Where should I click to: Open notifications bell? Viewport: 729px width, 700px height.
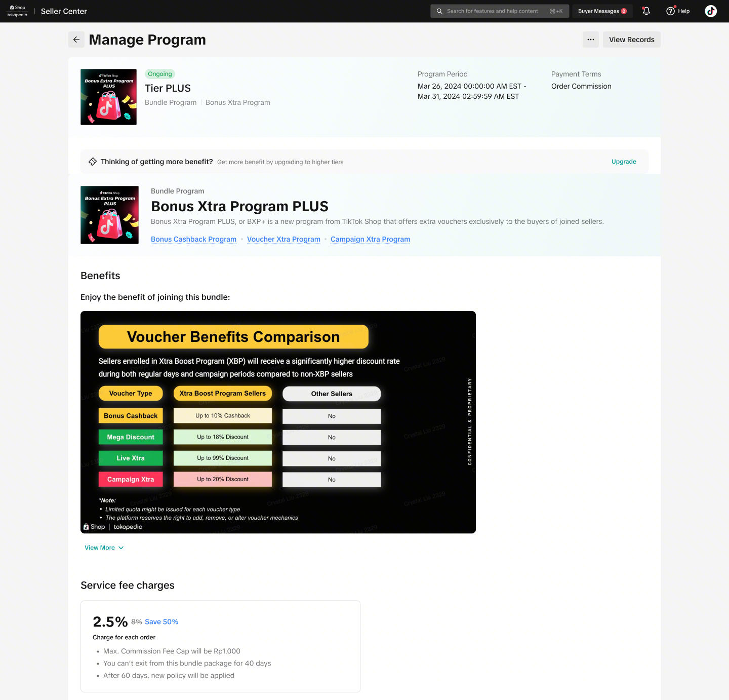(x=646, y=11)
